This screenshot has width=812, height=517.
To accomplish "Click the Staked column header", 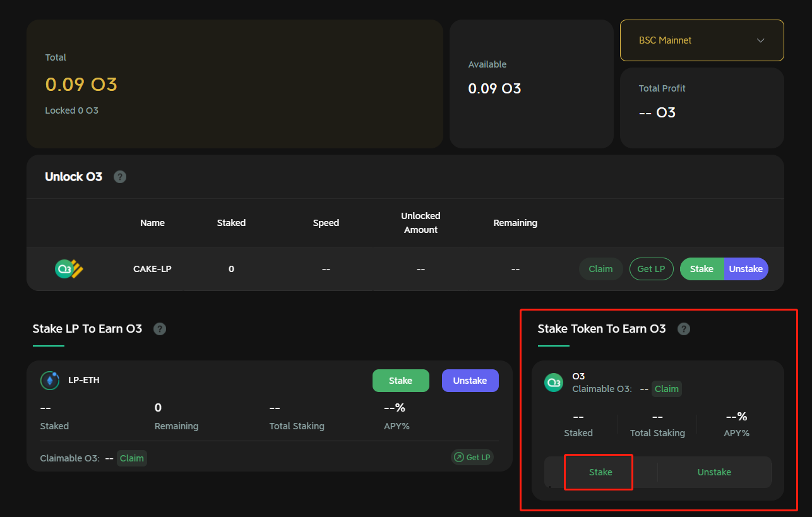I will pyautogui.click(x=231, y=223).
